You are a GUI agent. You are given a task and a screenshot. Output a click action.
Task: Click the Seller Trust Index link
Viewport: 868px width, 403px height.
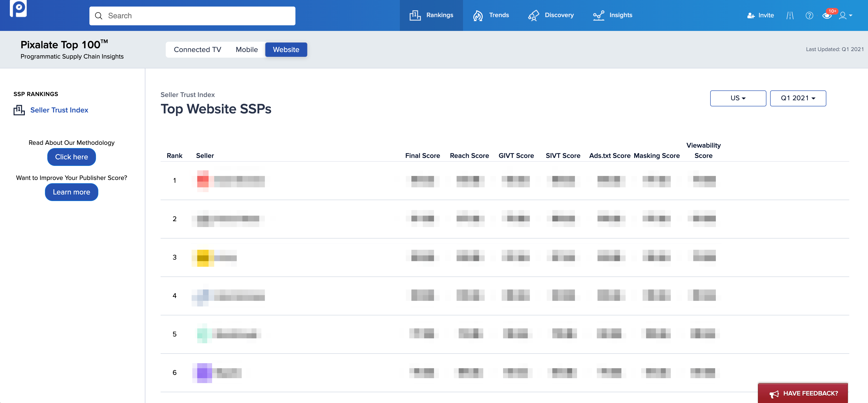[59, 110]
